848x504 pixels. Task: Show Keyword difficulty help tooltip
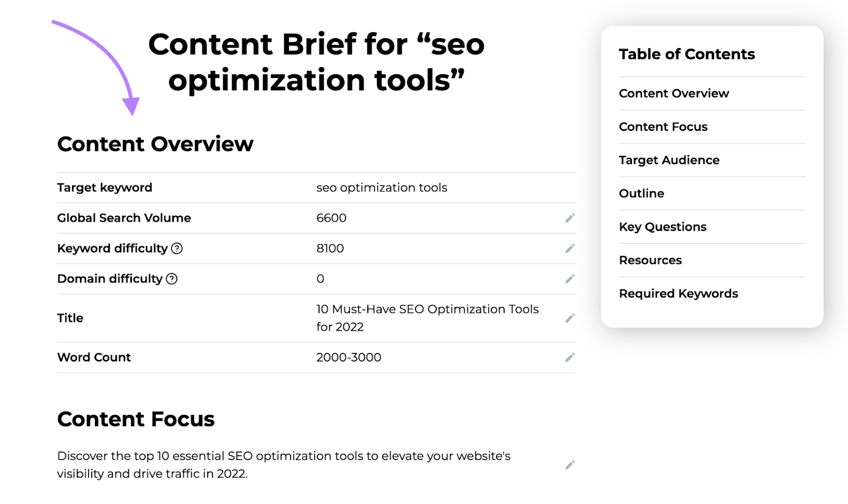(x=177, y=249)
